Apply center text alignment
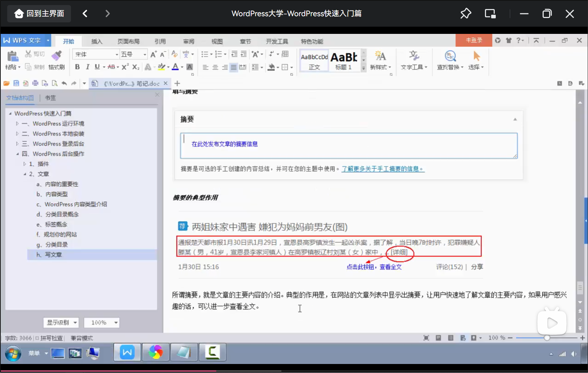Screen dimensions: 588x373 click(x=215, y=67)
